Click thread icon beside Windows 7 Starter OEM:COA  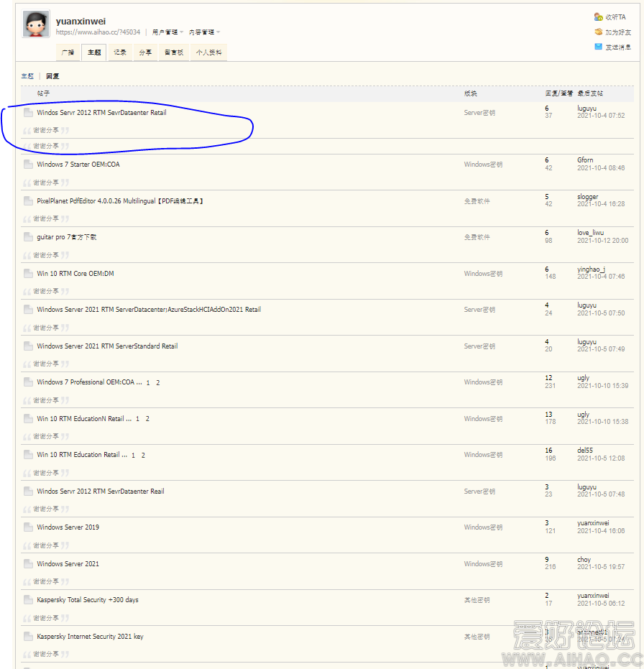pos(28,165)
